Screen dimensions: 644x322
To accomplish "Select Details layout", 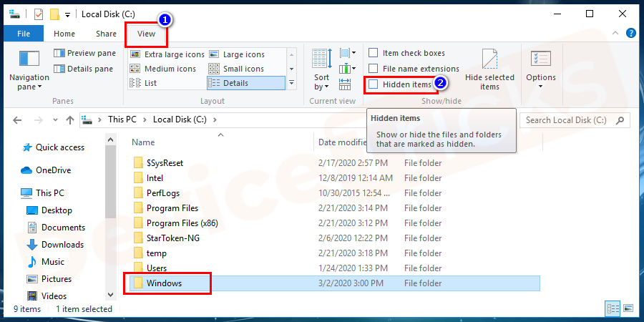I will [245, 83].
